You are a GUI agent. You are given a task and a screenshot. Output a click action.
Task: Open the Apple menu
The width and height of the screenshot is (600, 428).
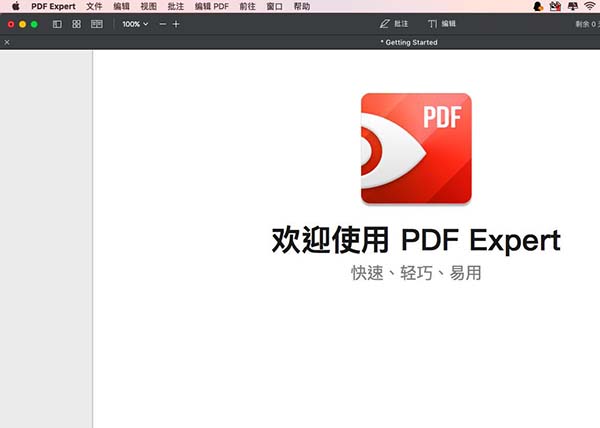click(16, 6)
